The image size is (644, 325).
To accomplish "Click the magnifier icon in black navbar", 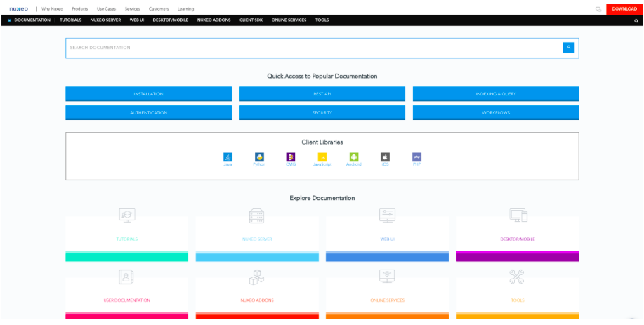I will tap(636, 20).
